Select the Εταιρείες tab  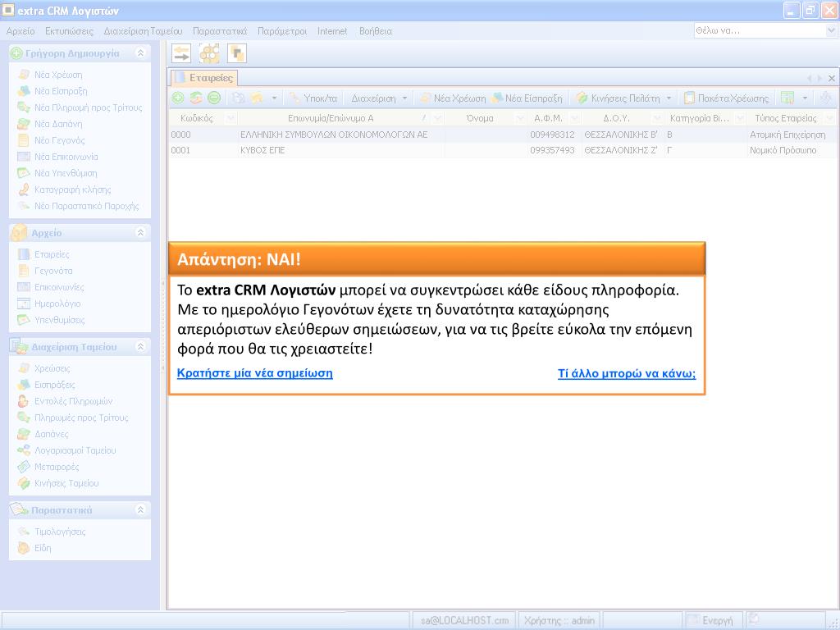204,78
